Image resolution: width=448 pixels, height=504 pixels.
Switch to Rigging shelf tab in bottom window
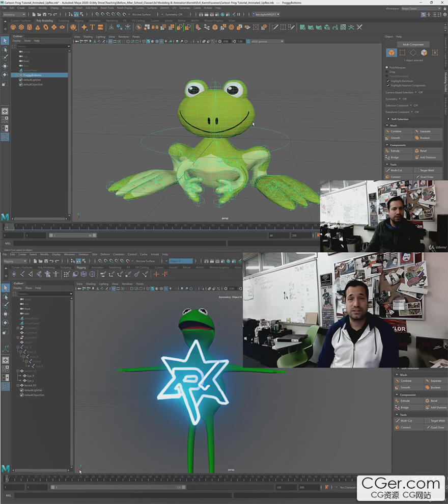(x=81, y=268)
